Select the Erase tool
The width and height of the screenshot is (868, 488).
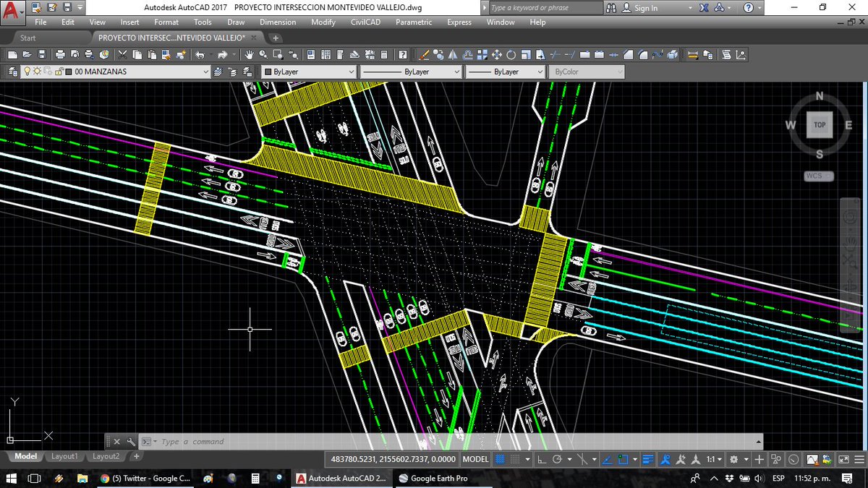click(424, 54)
